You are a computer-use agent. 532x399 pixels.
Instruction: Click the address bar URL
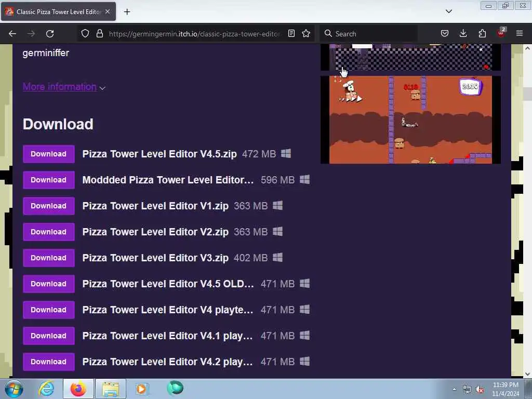coord(194,34)
